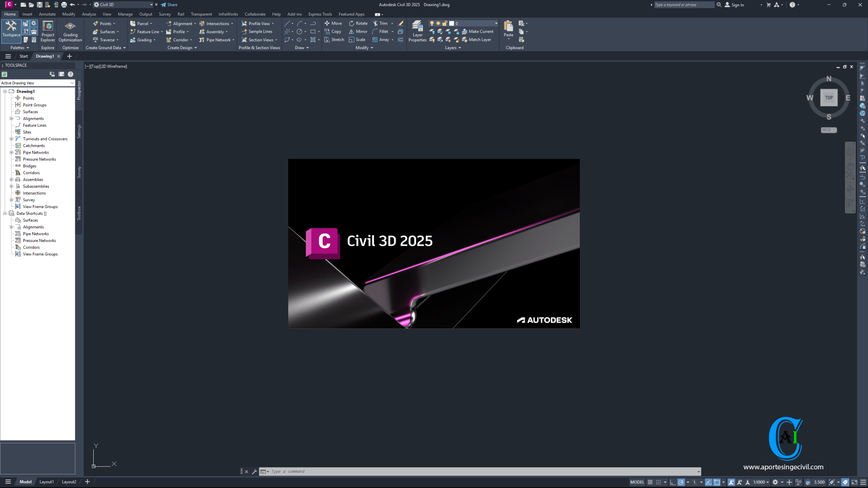The image size is (868, 488).
Task: Expand the Corridors tree node in Data Shortcuts
Action: click(x=11, y=247)
